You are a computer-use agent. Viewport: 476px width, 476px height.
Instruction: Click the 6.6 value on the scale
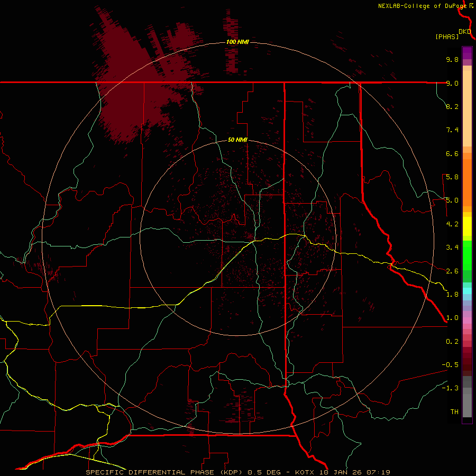coord(452,153)
